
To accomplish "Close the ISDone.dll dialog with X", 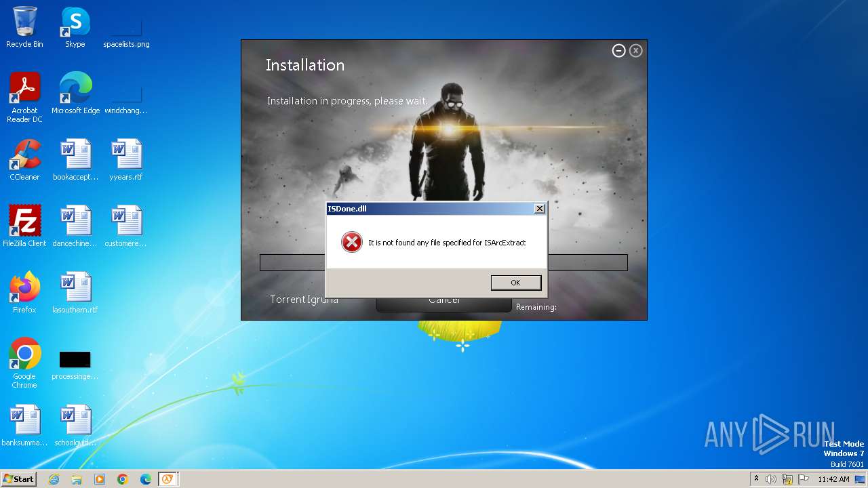I will point(539,209).
